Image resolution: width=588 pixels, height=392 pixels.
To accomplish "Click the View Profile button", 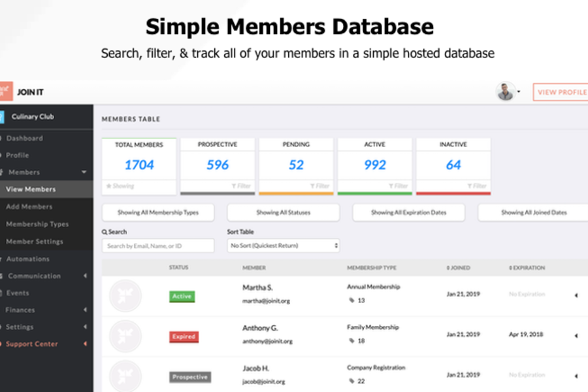I will point(561,92).
